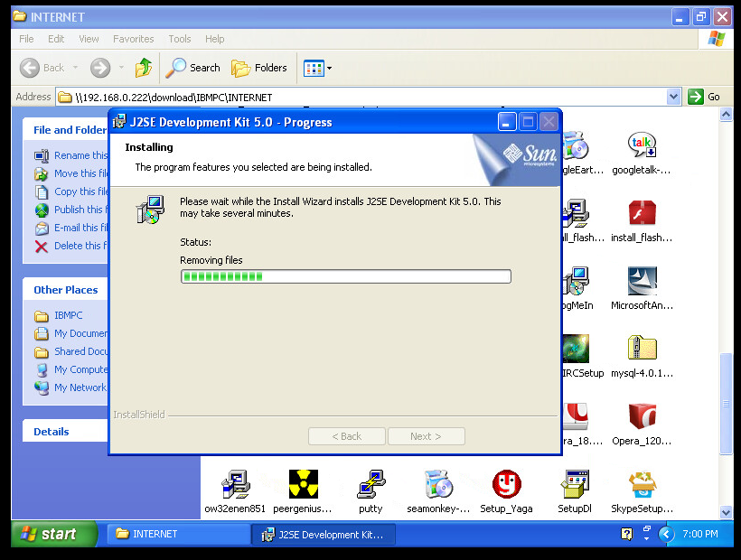Toggle the Folders pane button
Image resolution: width=741 pixels, height=560 pixels.
(x=259, y=68)
